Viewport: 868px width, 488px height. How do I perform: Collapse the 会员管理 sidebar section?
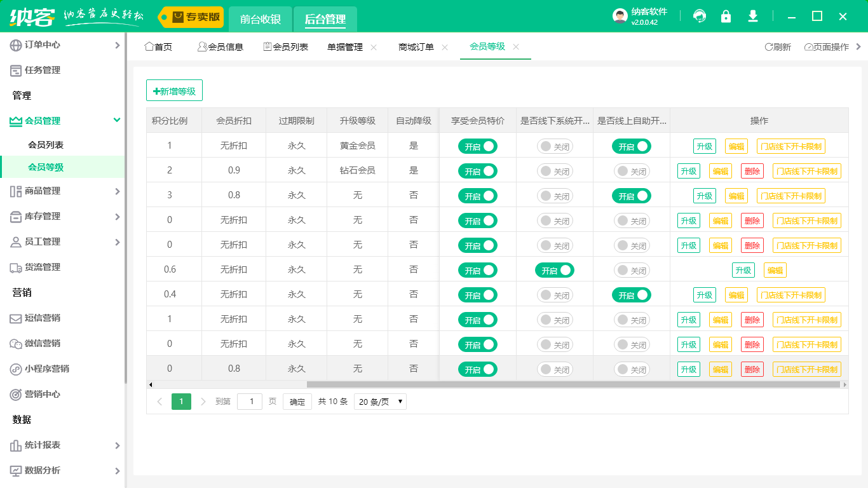116,120
